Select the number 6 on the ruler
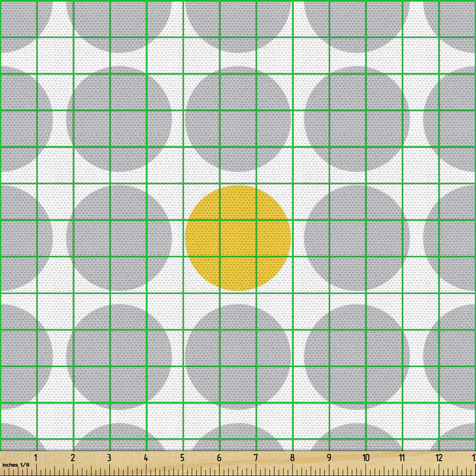The image size is (476, 476). coord(219,458)
